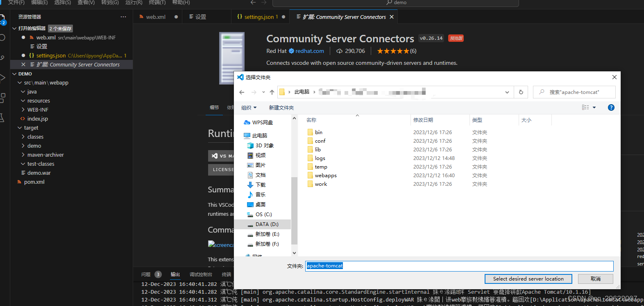The image size is (644, 306).
Task: Open the 转到(G) menu
Action: point(110,2)
